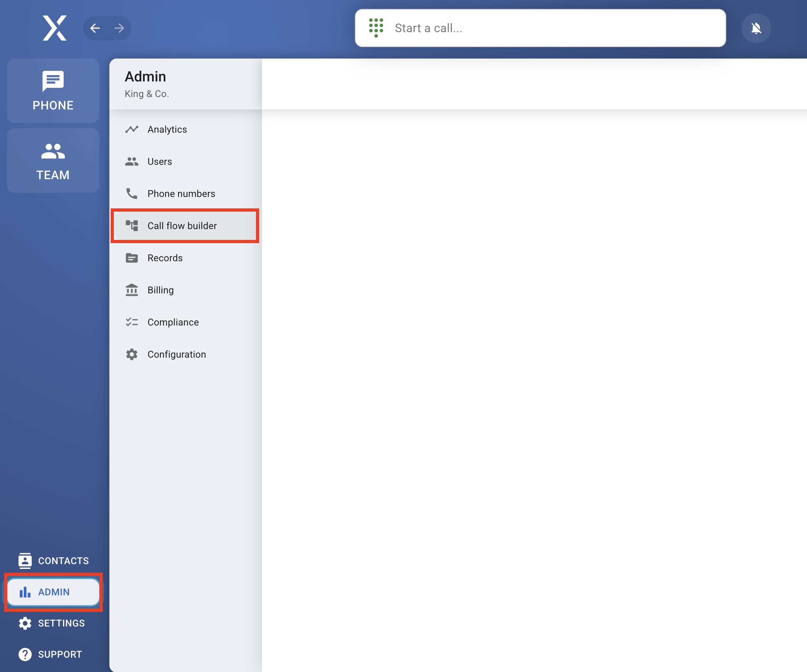Go back with the left arrow

coord(95,28)
